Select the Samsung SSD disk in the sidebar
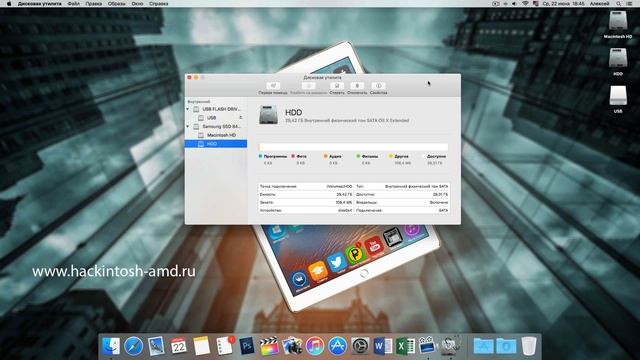 (218, 127)
